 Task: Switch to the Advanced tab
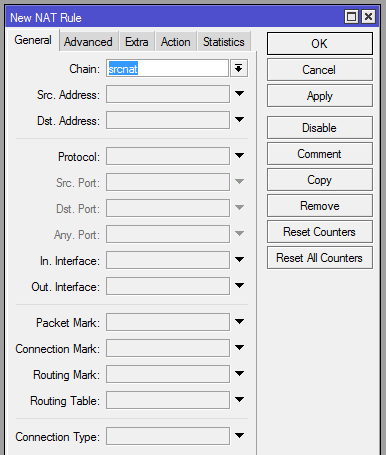point(88,42)
